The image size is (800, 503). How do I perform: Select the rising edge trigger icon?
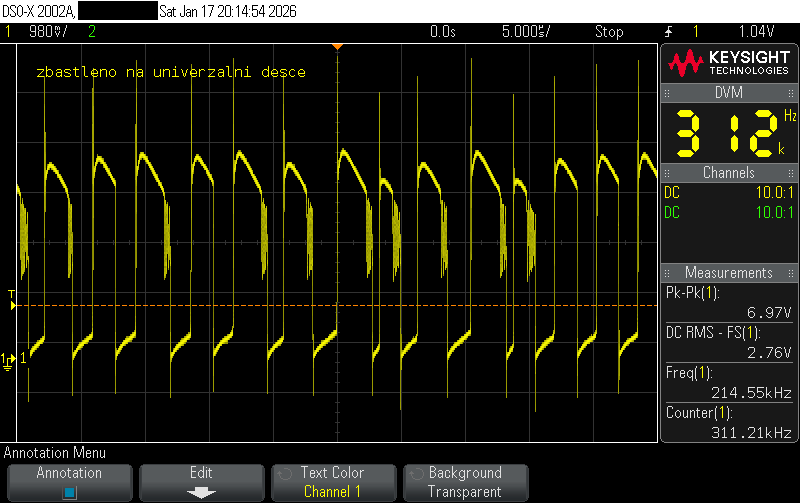[x=669, y=32]
